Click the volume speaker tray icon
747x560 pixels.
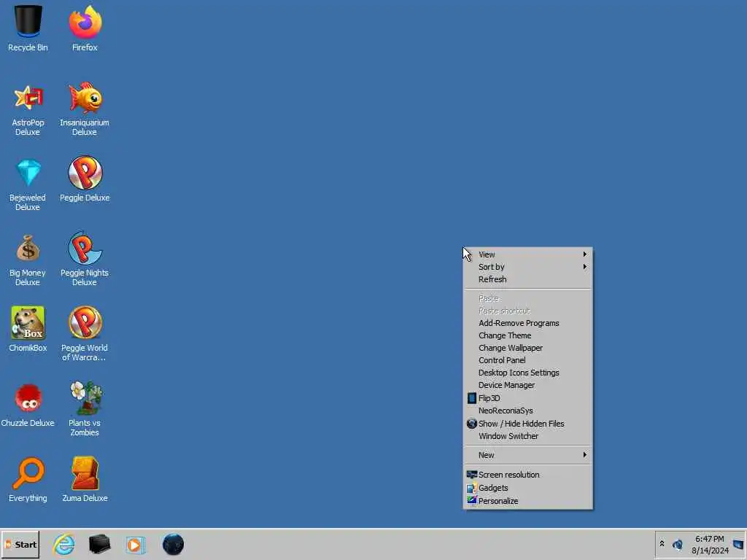pos(678,544)
